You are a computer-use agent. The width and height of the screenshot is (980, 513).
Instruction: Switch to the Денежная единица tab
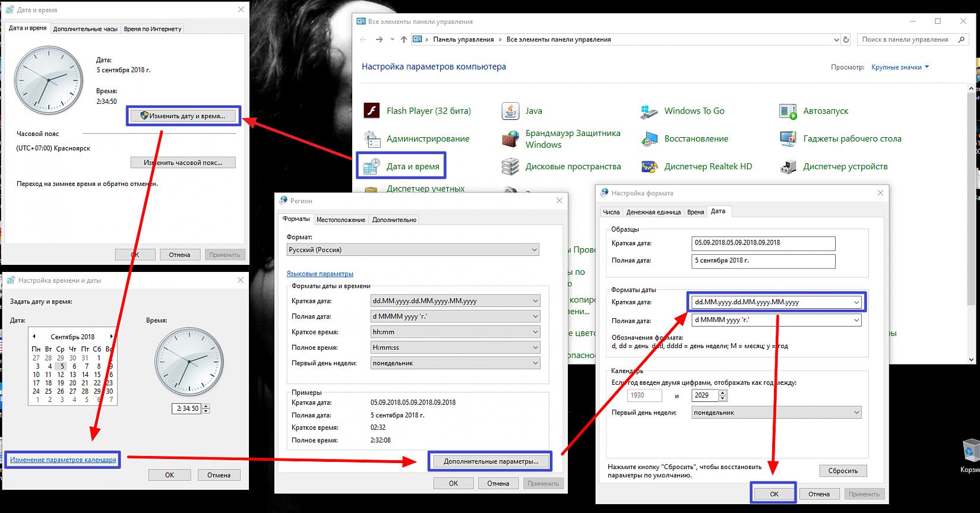click(653, 212)
